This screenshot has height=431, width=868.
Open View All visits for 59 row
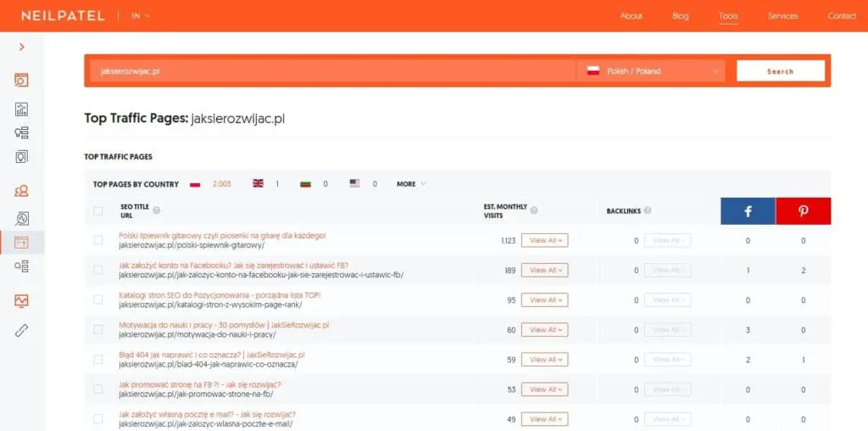pyautogui.click(x=545, y=360)
